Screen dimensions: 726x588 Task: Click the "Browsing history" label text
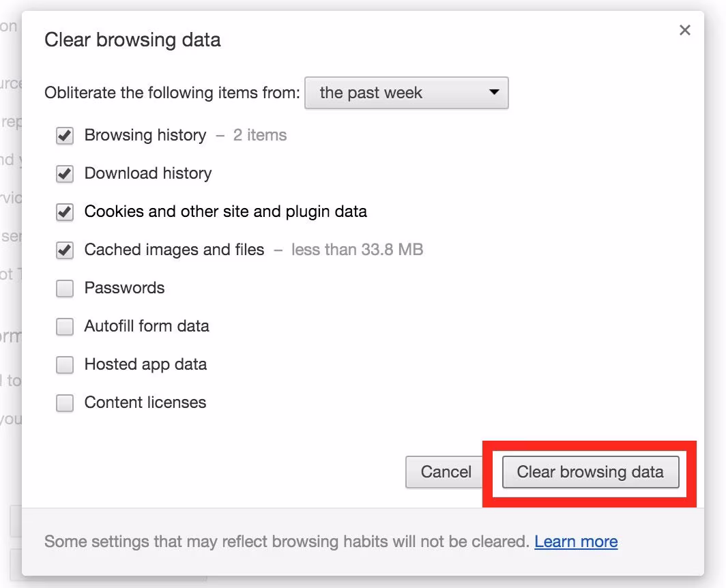click(x=145, y=135)
